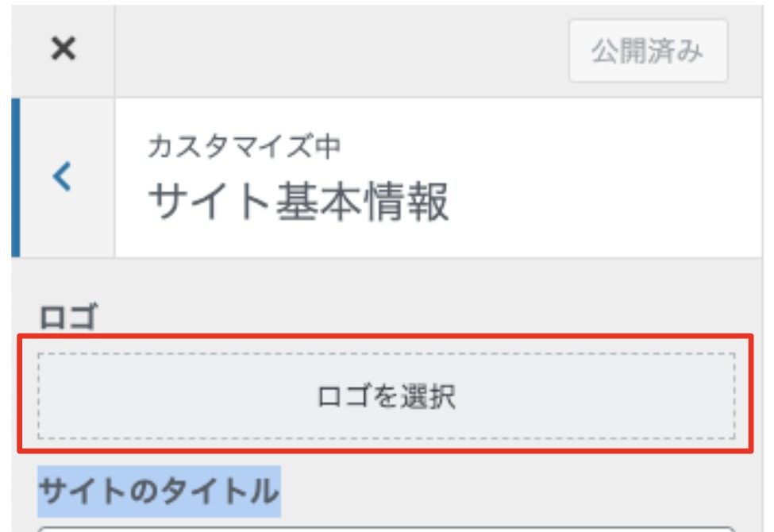This screenshot has height=532, width=774.
Task: Click the カスタマイズ中 label text
Action: [x=244, y=147]
